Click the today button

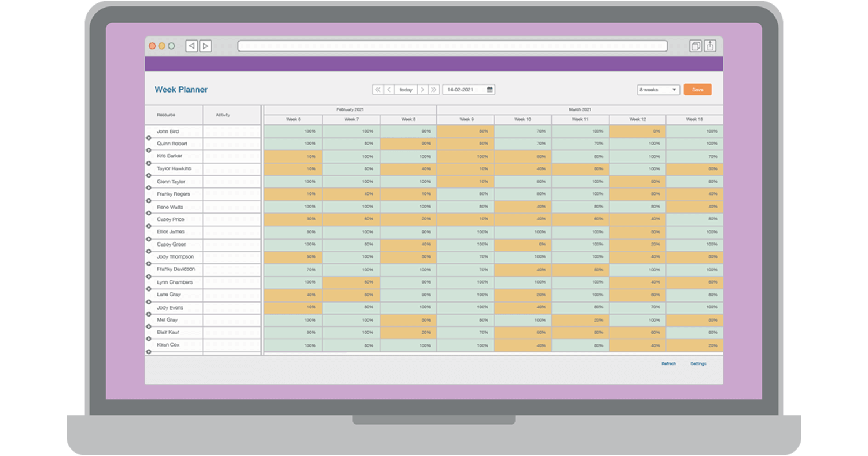pos(406,90)
